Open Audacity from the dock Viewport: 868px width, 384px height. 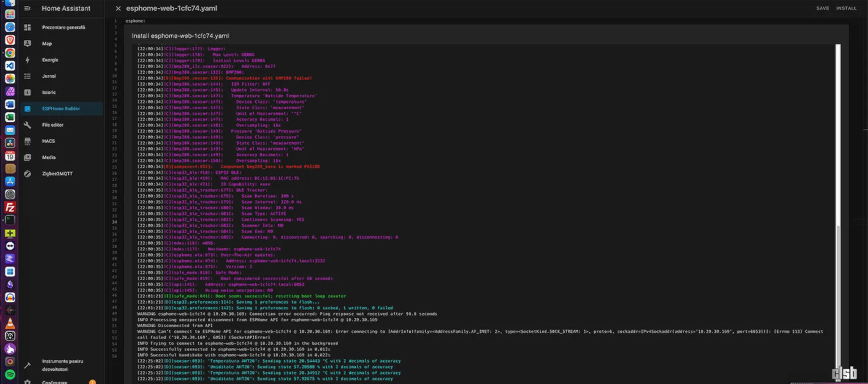click(10, 298)
